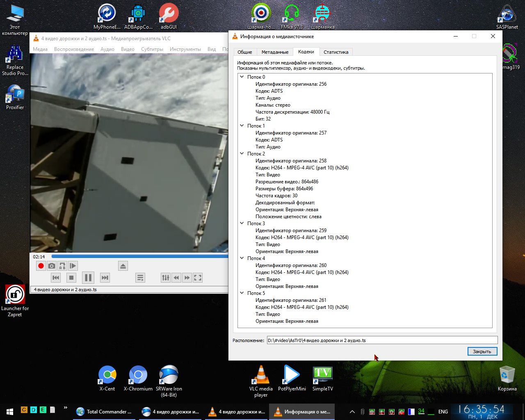The image size is (525, 420).
Task: Click the frame-by-frame playback icon
Action: [73, 266]
